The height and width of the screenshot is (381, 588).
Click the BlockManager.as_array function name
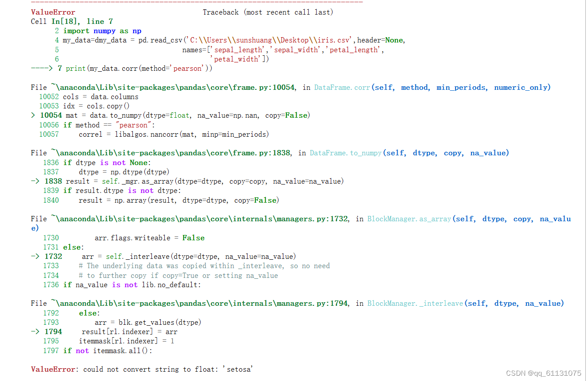click(x=409, y=218)
